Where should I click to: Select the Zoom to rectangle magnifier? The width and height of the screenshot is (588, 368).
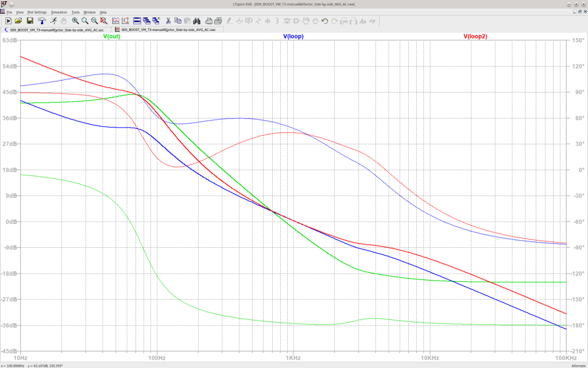click(x=85, y=21)
